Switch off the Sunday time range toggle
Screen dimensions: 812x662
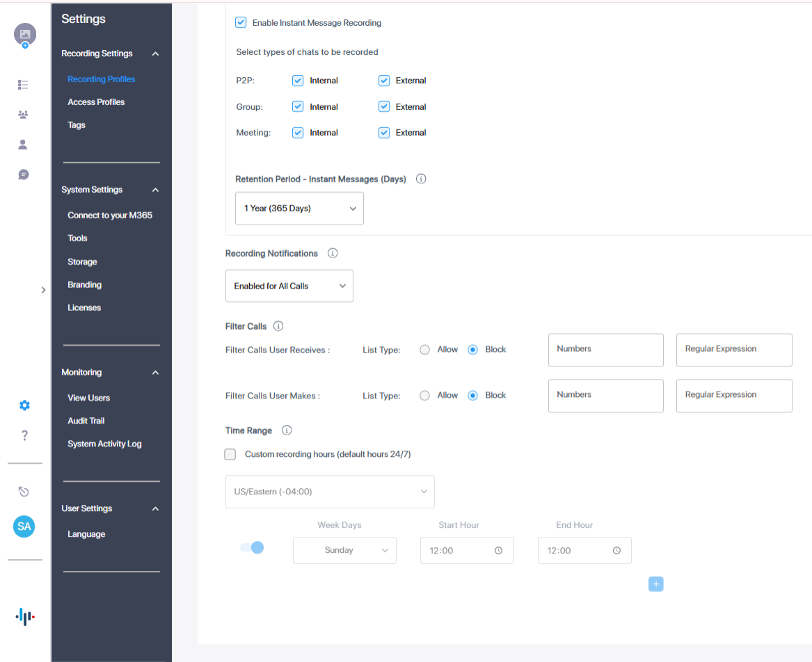(x=252, y=548)
